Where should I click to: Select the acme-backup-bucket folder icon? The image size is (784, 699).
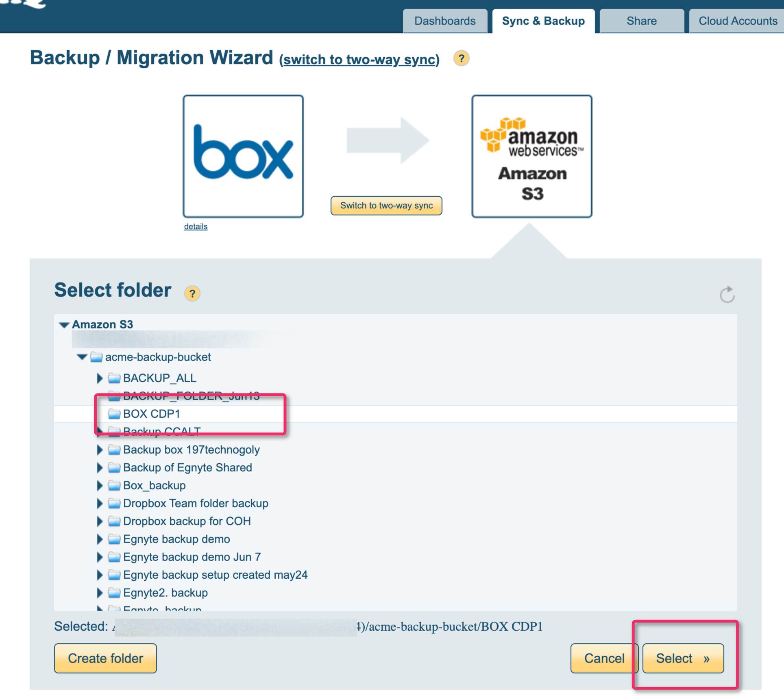point(96,357)
